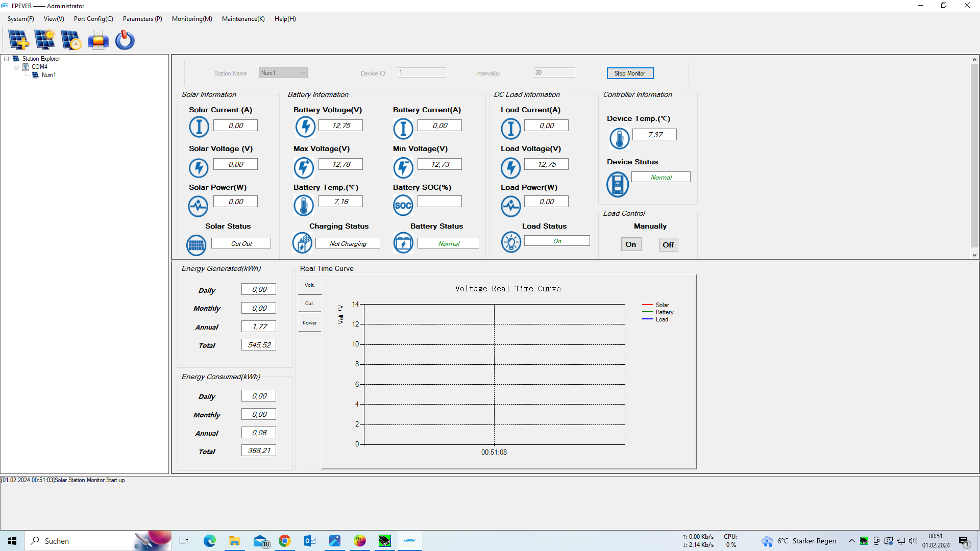Open the Monitoring(M) menu

pos(192,19)
